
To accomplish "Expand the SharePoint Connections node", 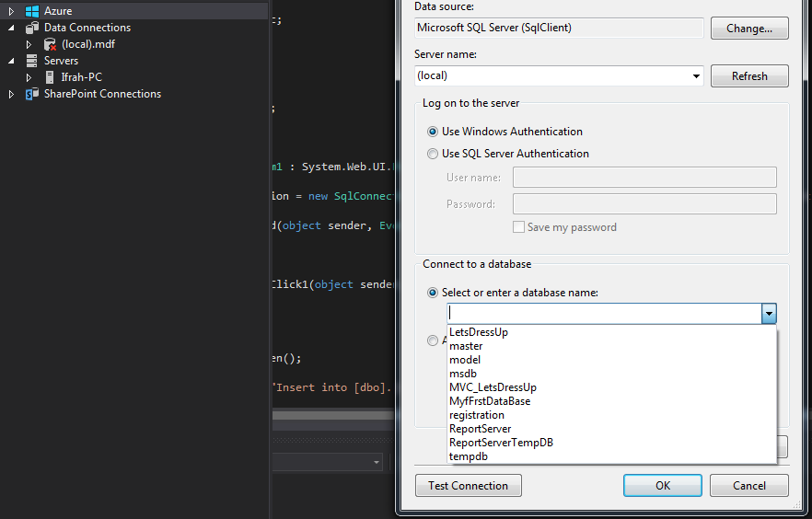I will pos(11,94).
